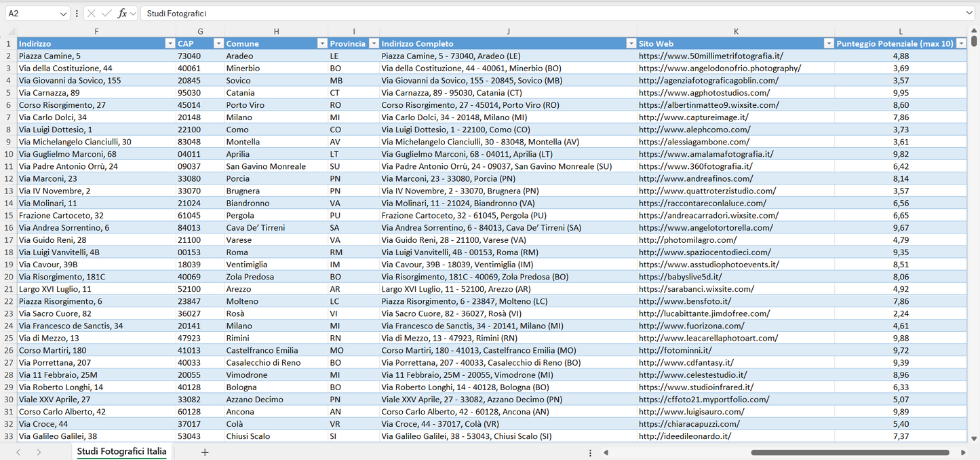
Task: Select the Studi Fotografici Italia sheet tab
Action: point(121,451)
